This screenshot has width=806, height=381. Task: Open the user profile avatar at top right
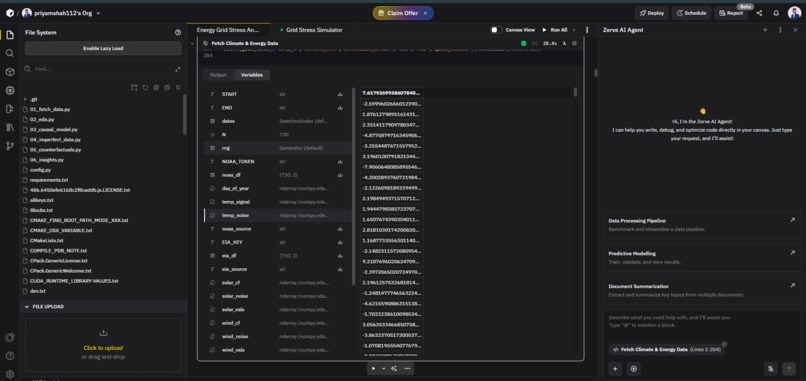pyautogui.click(x=794, y=13)
